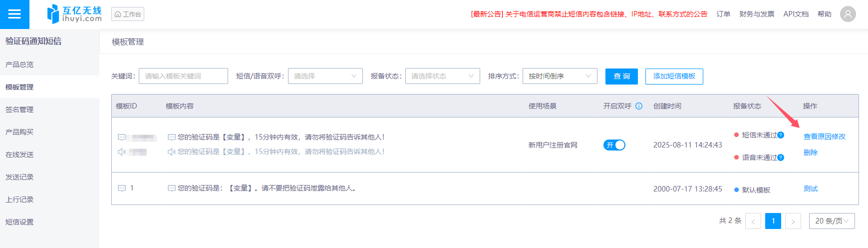Toggle off the 开启双呼 switch
The image size is (868, 248).
614,145
